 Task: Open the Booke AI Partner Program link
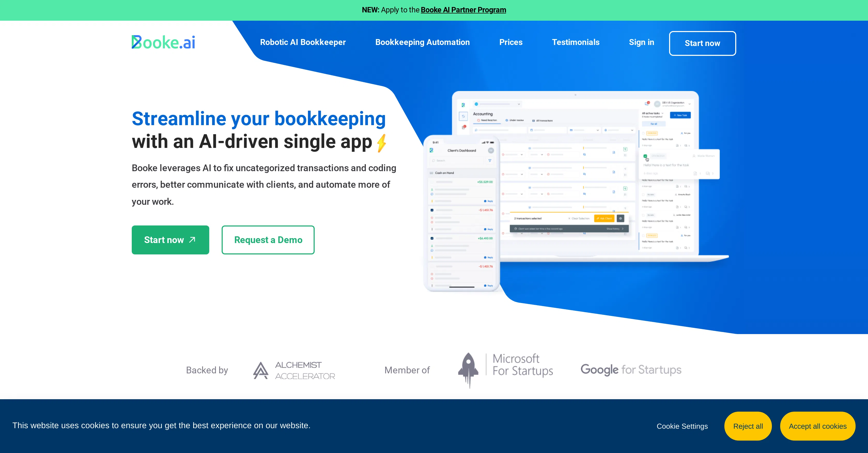(x=463, y=10)
